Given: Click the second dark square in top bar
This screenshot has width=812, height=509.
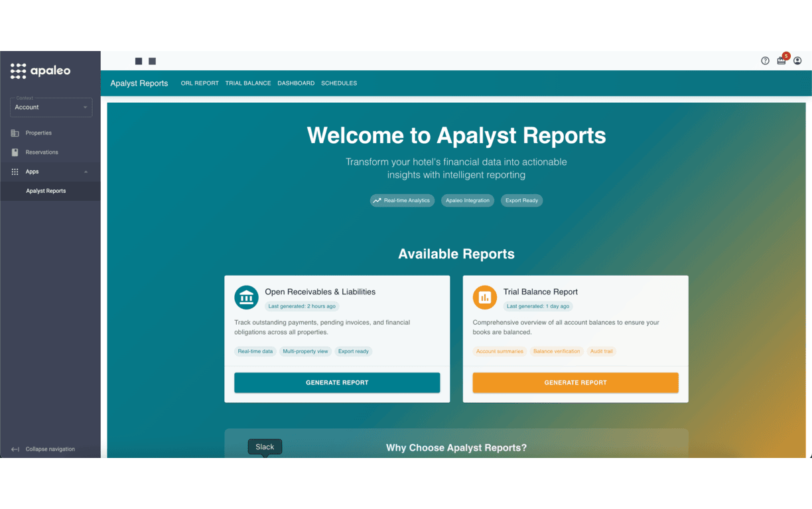Looking at the screenshot, I should 152,61.
